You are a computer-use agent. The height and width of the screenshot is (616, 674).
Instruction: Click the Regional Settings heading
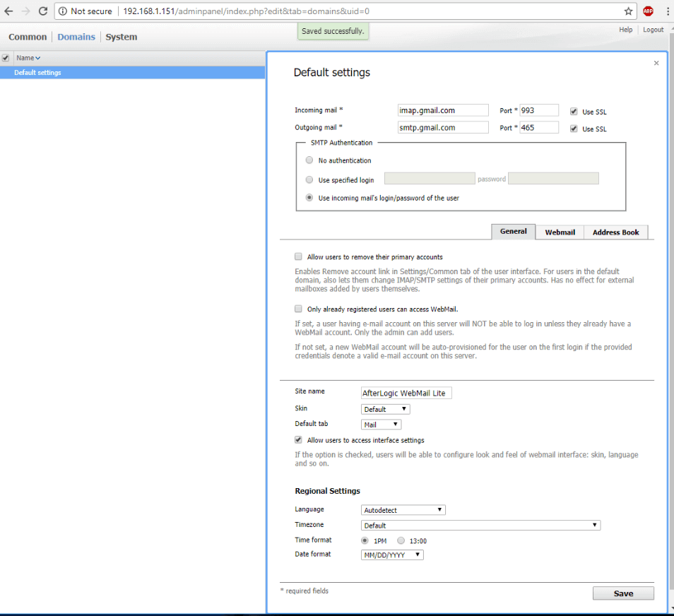(x=327, y=491)
